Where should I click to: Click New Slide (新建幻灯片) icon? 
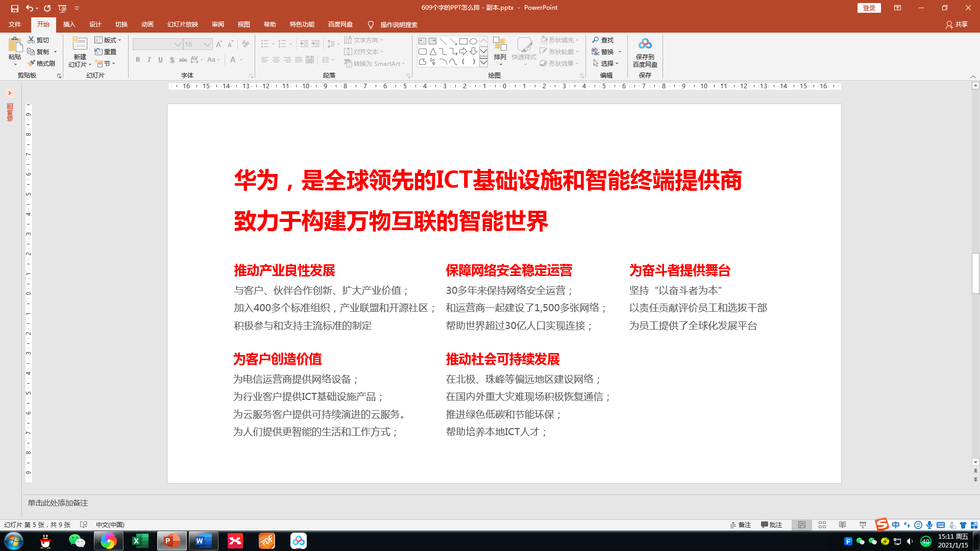pos(80,44)
